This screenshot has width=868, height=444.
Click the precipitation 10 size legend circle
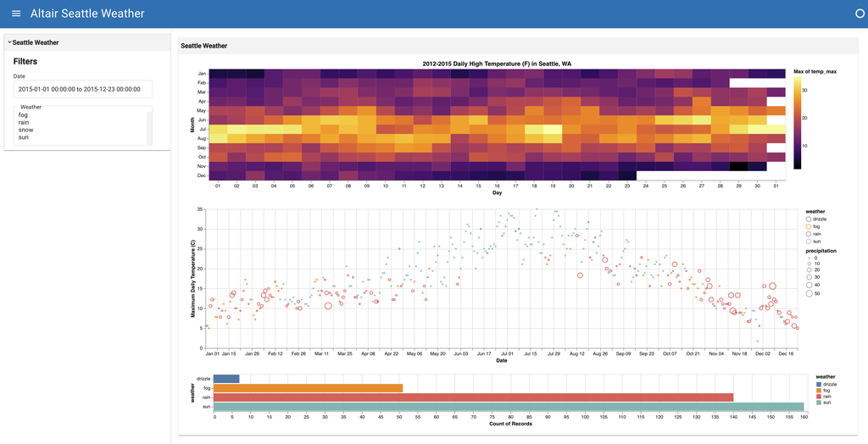(809, 264)
